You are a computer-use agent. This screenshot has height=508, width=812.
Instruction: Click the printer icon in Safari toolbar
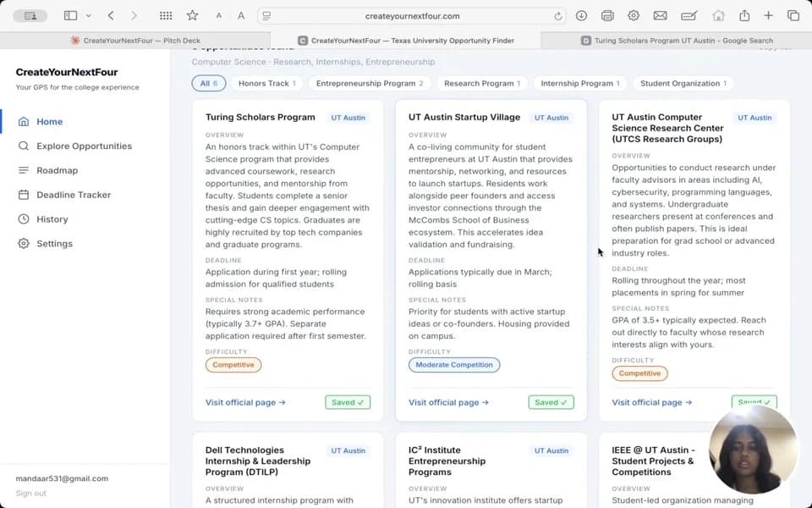pyautogui.click(x=607, y=15)
